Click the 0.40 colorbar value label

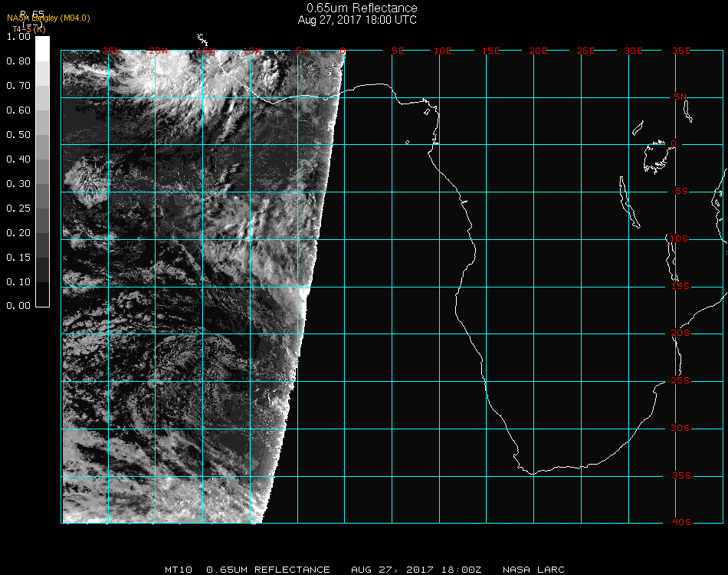tap(18, 159)
